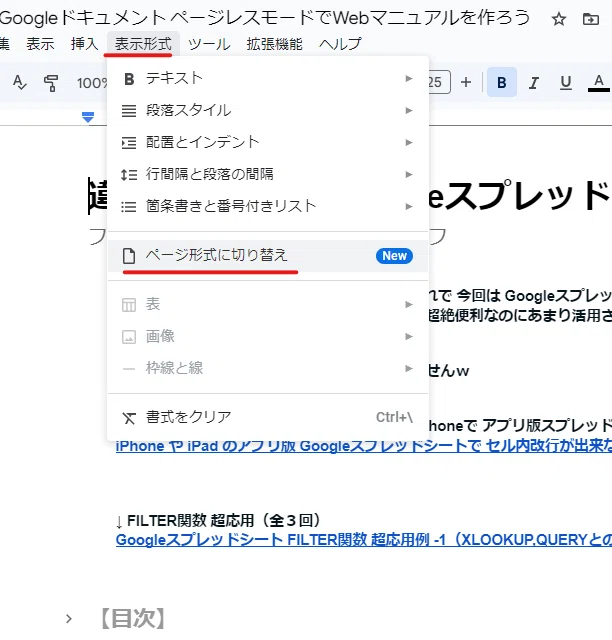
Task: Open the ツール menu
Action: (209, 44)
